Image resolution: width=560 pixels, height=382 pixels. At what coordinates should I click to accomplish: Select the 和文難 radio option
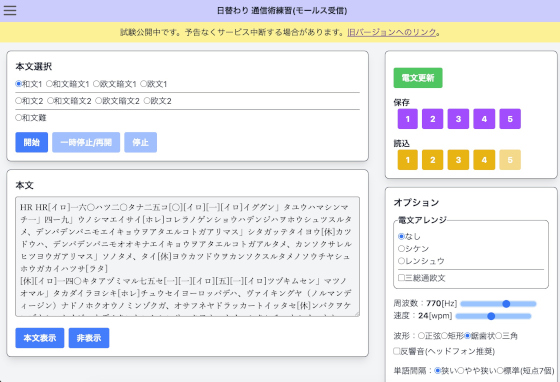18,117
